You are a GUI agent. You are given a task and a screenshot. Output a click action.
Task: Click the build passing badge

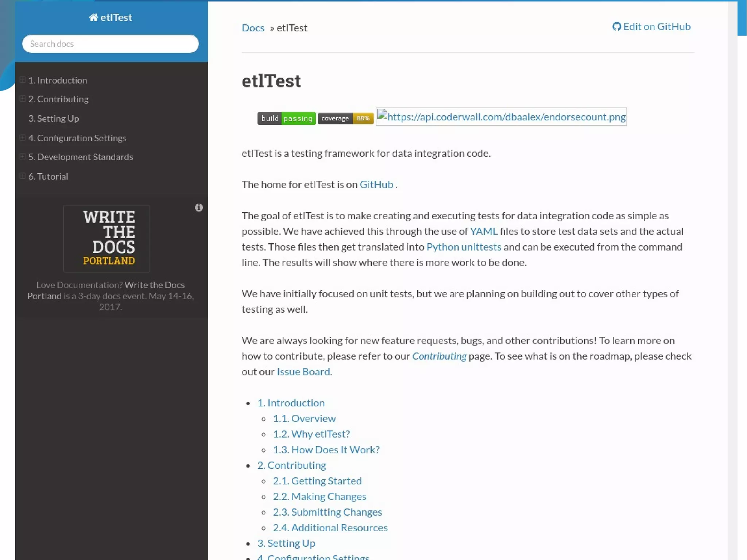point(286,118)
